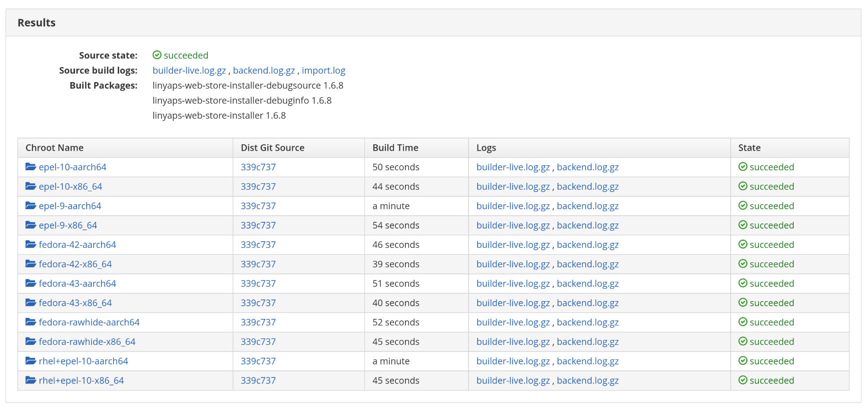The width and height of the screenshot is (868, 409).
Task: Select the folder icon next to epel-9-x86_64
Action: [x=31, y=225]
